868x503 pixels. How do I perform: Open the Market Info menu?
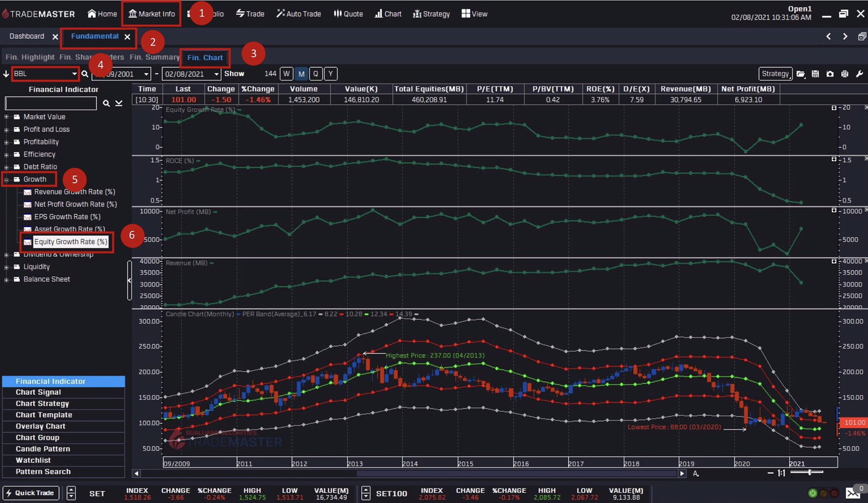pyautogui.click(x=152, y=14)
